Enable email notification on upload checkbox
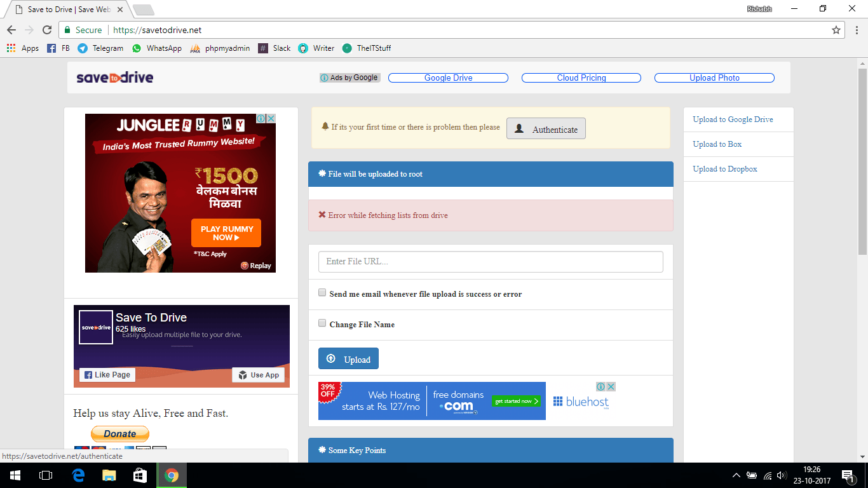Viewport: 868px width, 488px height. [x=322, y=293]
